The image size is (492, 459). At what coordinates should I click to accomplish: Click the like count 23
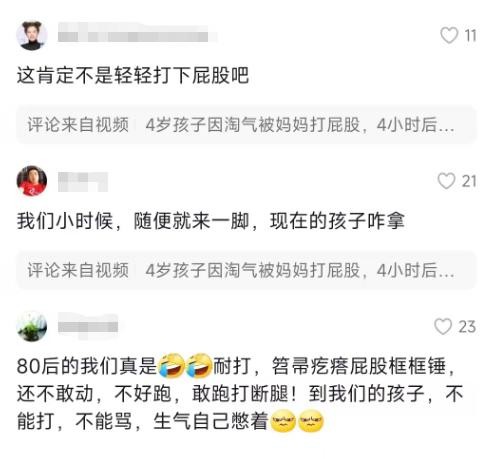tap(467, 327)
